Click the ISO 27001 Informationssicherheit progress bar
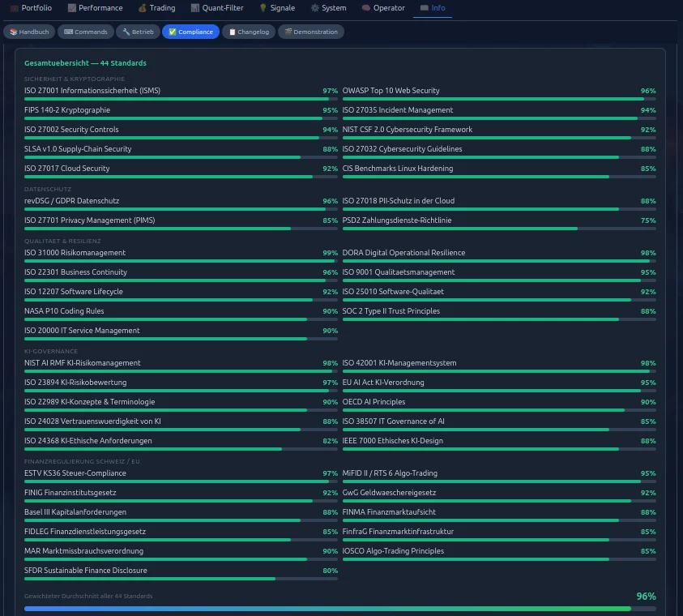Viewport: 683px width, 616px height. pos(181,99)
